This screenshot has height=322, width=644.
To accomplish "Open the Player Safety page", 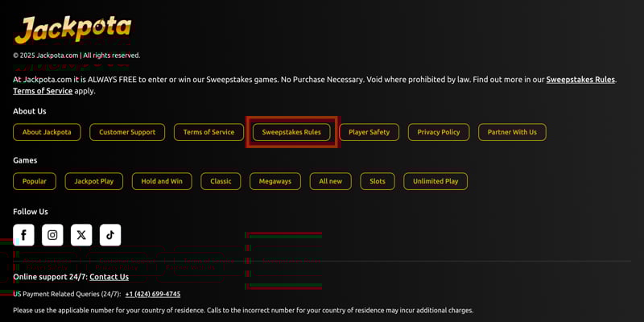I will click(x=369, y=132).
